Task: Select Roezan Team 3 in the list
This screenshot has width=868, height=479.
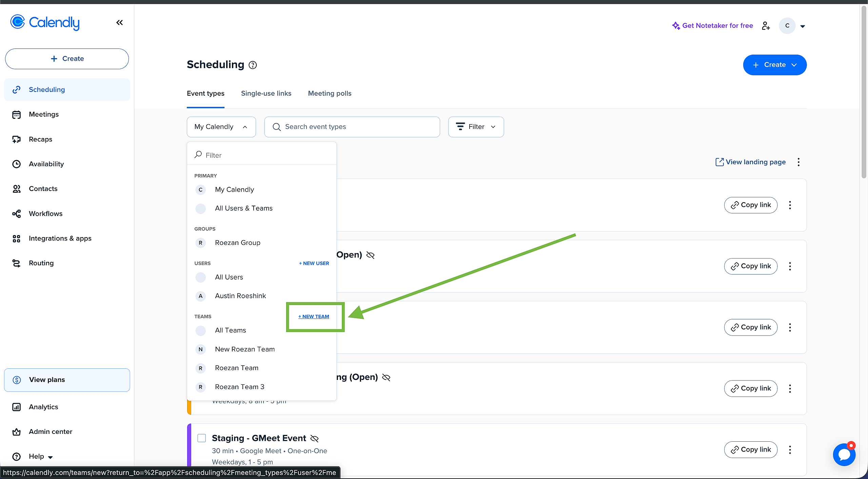Action: [x=239, y=387]
